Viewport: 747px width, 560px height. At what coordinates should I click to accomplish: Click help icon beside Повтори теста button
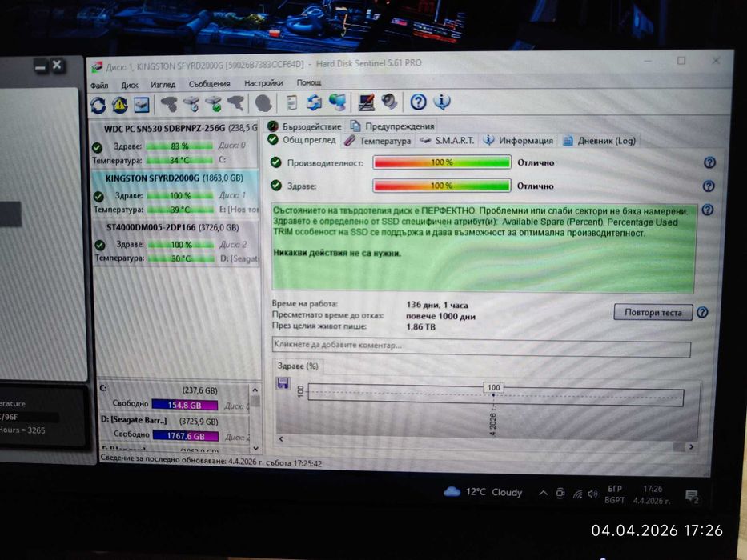702,312
